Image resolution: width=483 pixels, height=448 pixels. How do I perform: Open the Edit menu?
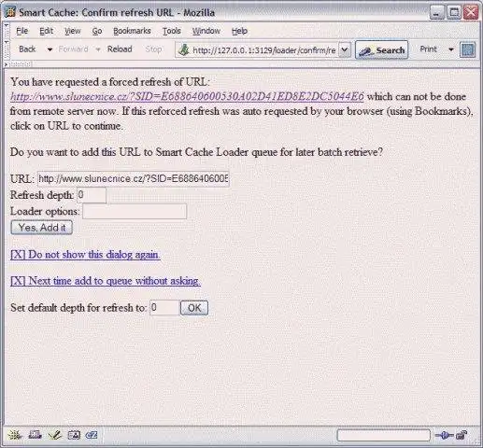tap(46, 31)
